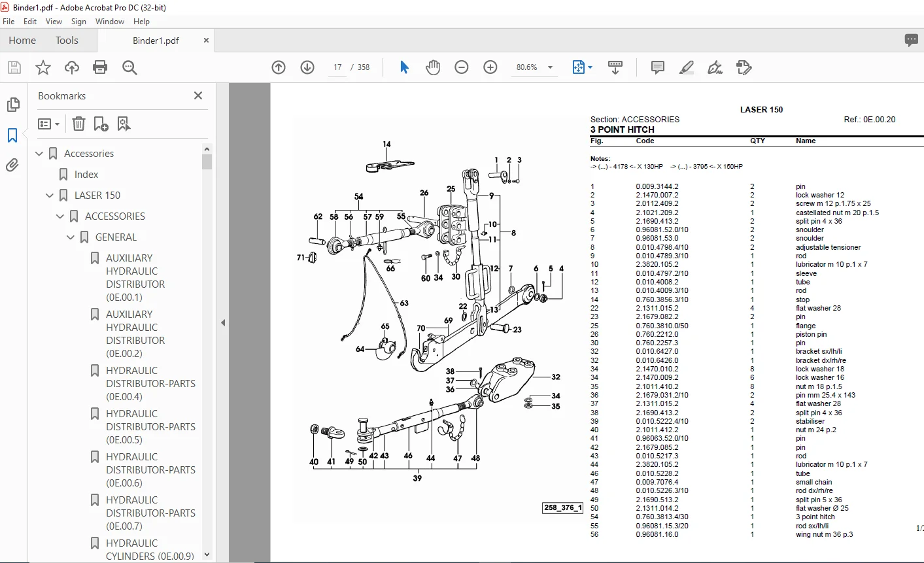
Task: Switch to the Tools tab
Action: click(67, 41)
